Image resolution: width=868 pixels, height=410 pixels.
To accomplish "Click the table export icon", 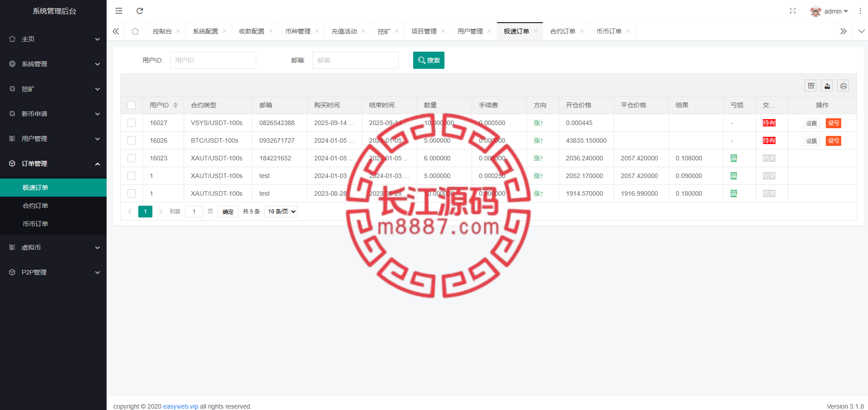I will click(x=827, y=86).
